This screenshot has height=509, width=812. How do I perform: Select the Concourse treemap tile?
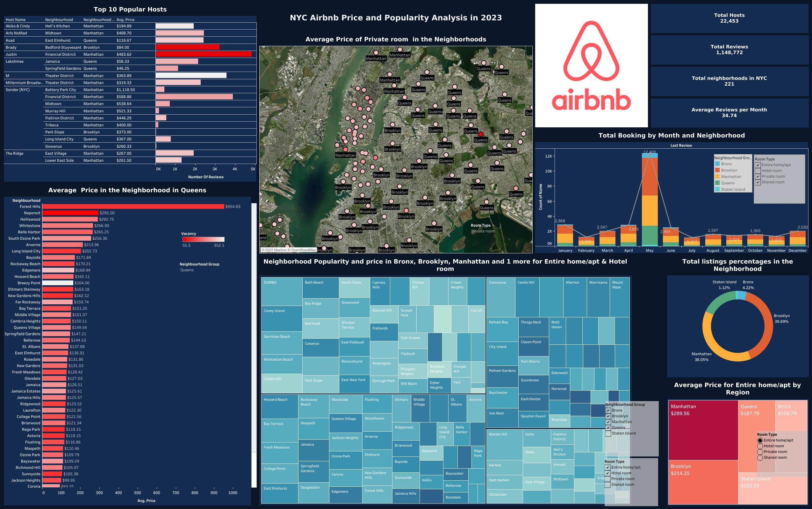coord(501,297)
